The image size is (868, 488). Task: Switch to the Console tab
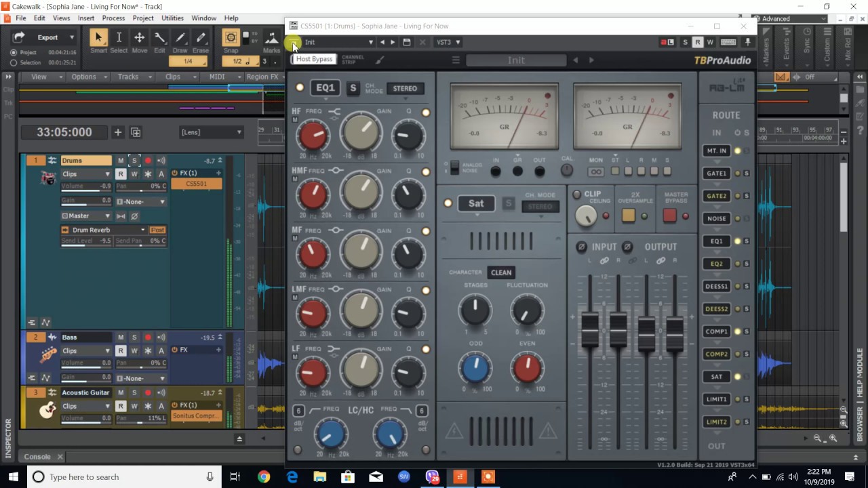click(x=37, y=457)
